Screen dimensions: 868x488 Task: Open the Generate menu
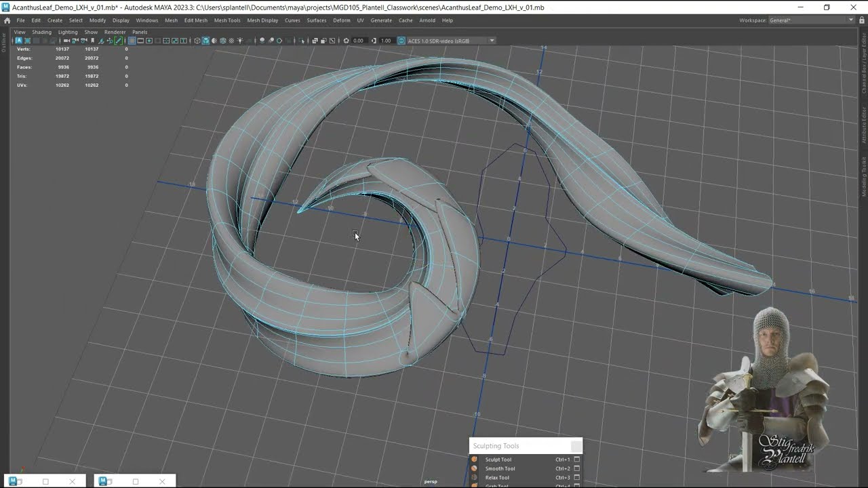click(x=381, y=20)
